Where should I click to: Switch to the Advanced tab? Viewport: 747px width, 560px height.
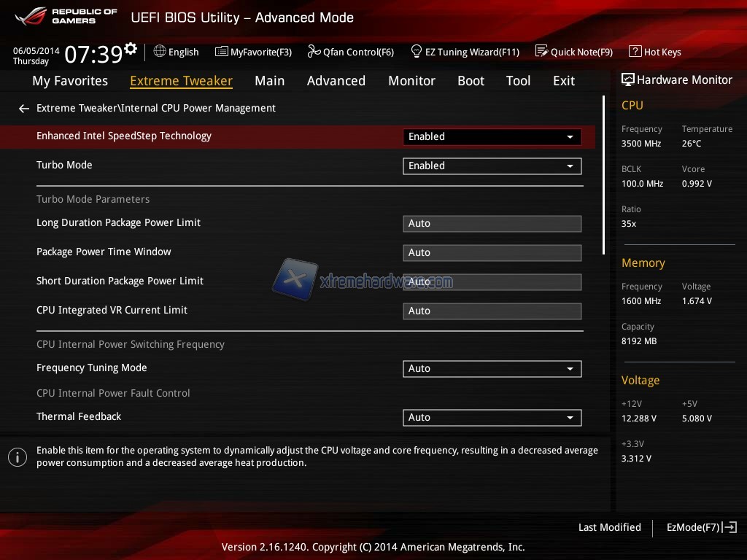[x=336, y=81]
